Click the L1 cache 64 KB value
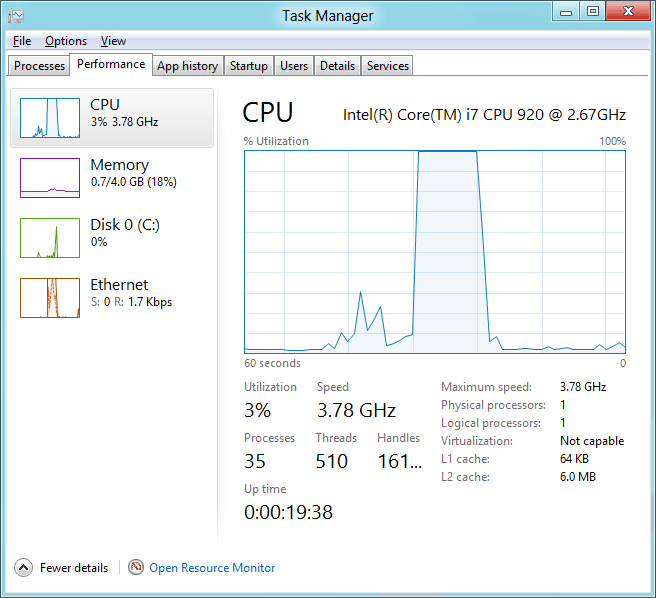This screenshot has height=598, width=656. (574, 459)
